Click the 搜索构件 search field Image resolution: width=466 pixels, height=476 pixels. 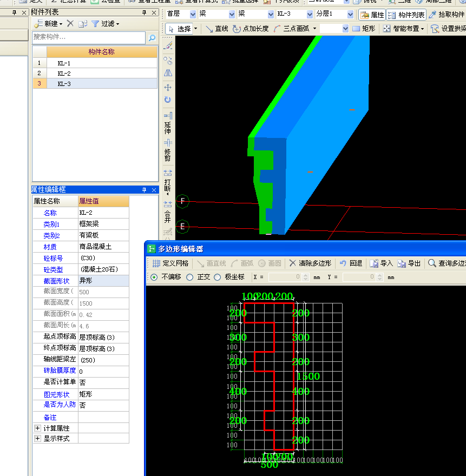[89, 37]
